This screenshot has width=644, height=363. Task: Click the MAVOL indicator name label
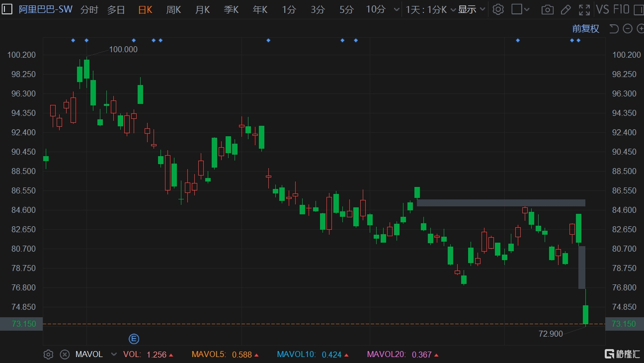tap(89, 355)
